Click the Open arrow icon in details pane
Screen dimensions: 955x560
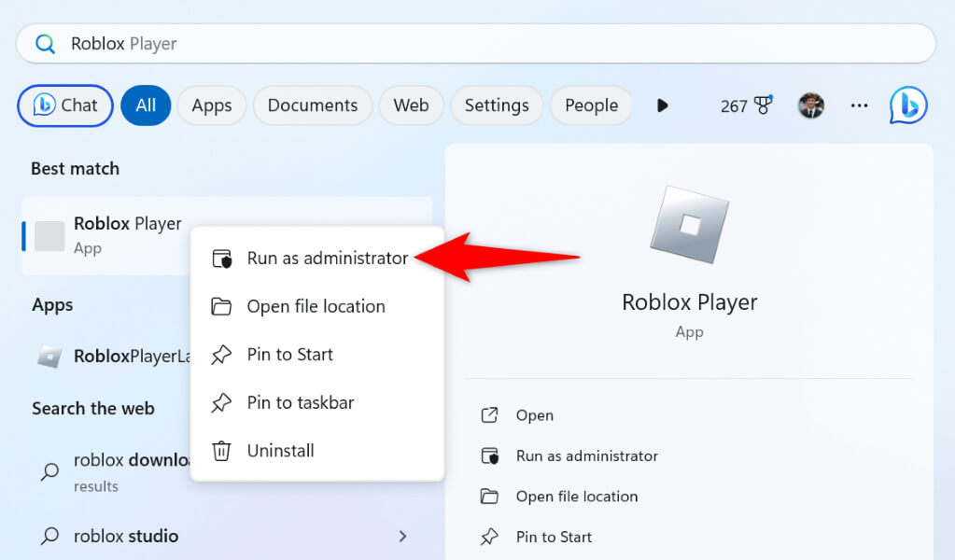pyautogui.click(x=490, y=415)
